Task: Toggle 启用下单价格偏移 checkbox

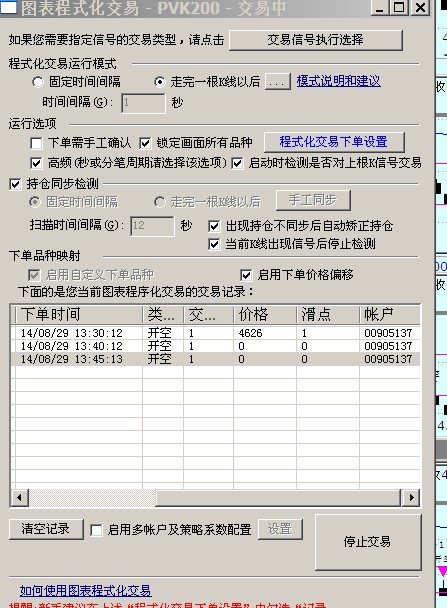Action: pos(246,275)
